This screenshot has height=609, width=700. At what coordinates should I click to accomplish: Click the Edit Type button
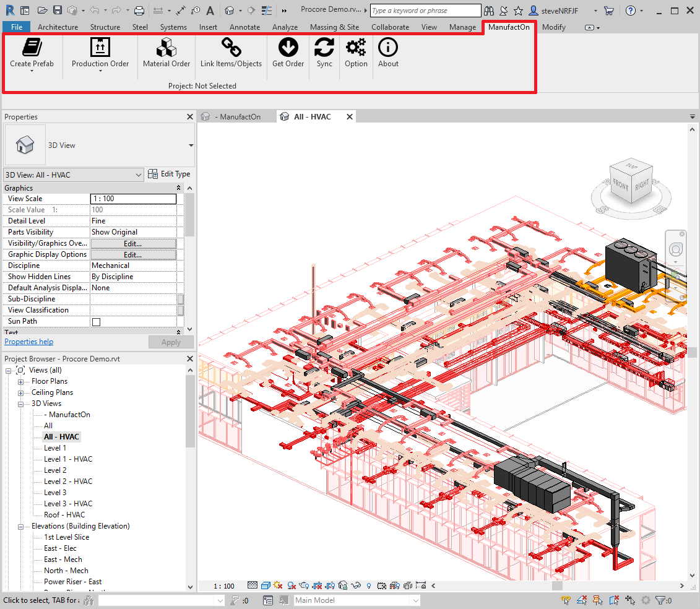click(169, 174)
